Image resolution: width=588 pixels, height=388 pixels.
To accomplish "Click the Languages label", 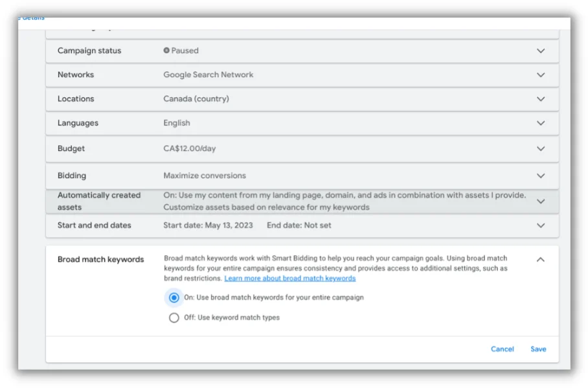I will (78, 123).
